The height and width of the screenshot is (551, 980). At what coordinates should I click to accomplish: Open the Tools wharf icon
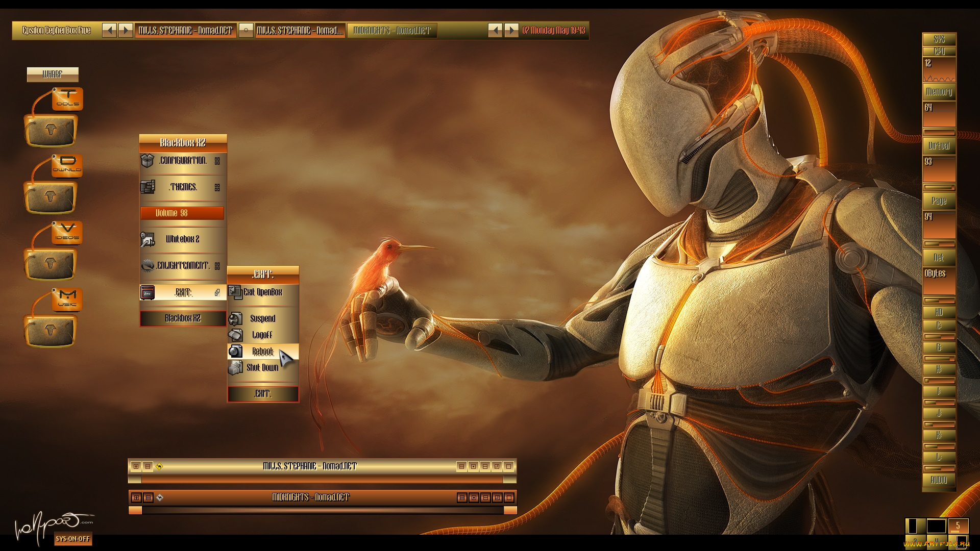click(67, 98)
